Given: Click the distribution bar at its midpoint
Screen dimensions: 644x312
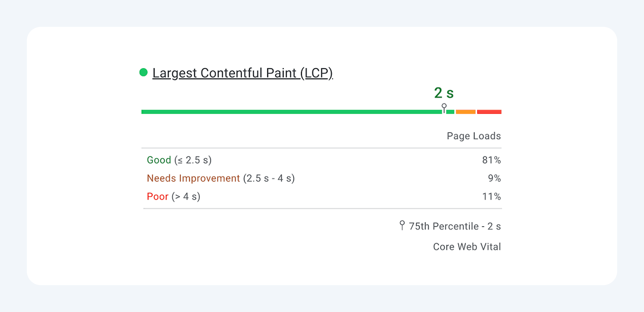Looking at the screenshot, I should click(x=321, y=111).
